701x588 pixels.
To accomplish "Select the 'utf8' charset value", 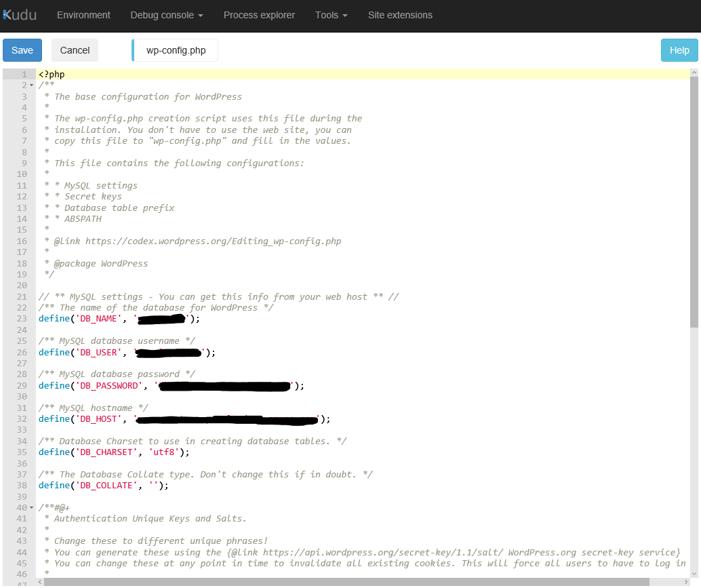I will [x=169, y=452].
